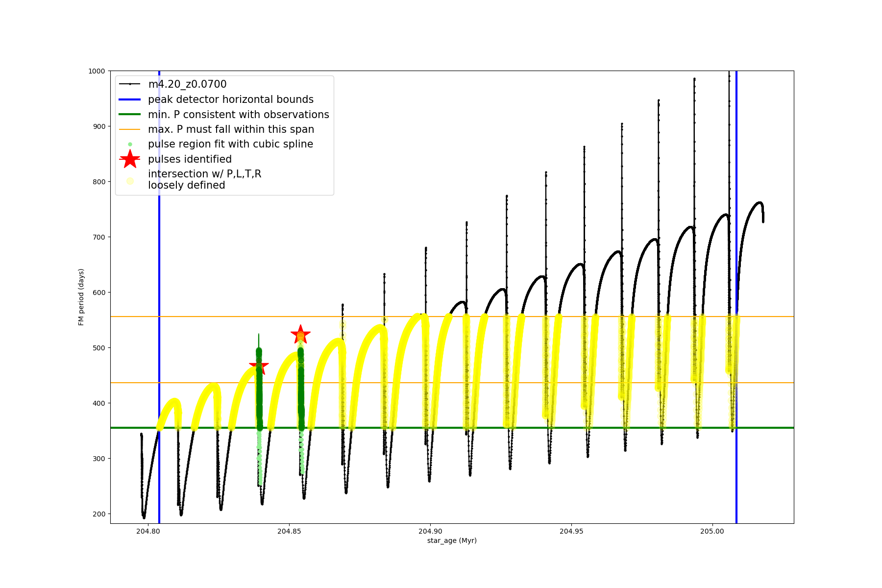Click the red star icon in the legend
882x588 pixels.
coord(130,159)
